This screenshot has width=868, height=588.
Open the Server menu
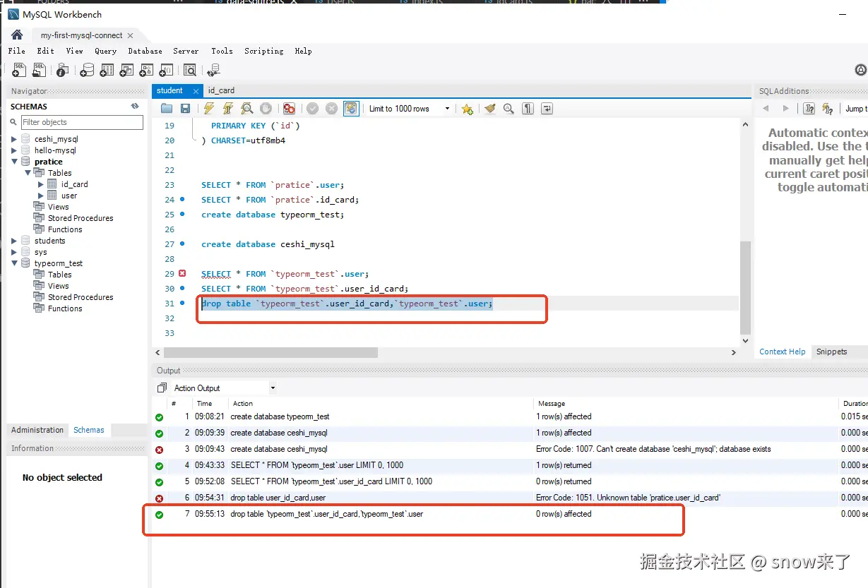186,51
